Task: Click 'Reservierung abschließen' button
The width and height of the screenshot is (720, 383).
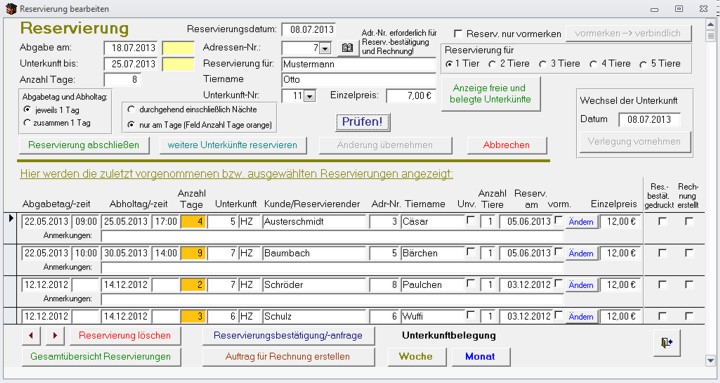Action: [x=84, y=145]
